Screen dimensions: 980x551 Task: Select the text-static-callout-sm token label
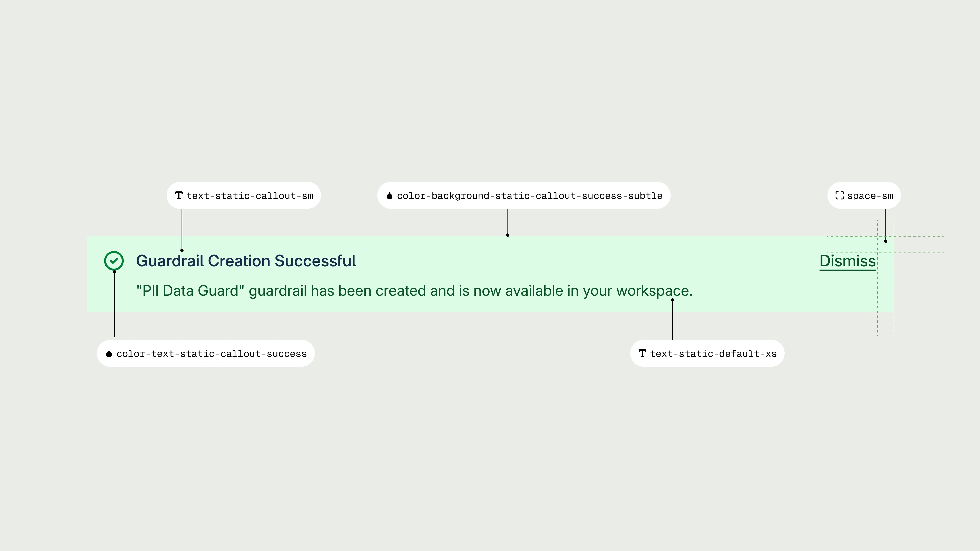click(x=249, y=196)
